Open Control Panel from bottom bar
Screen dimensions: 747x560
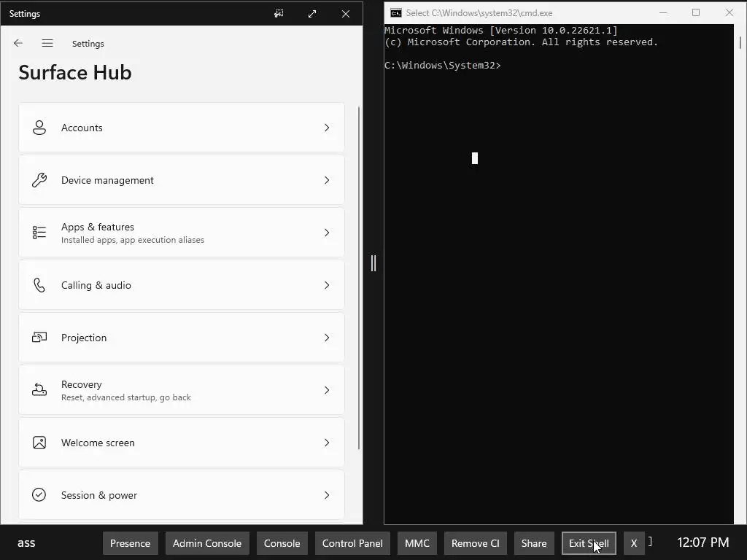tap(352, 543)
